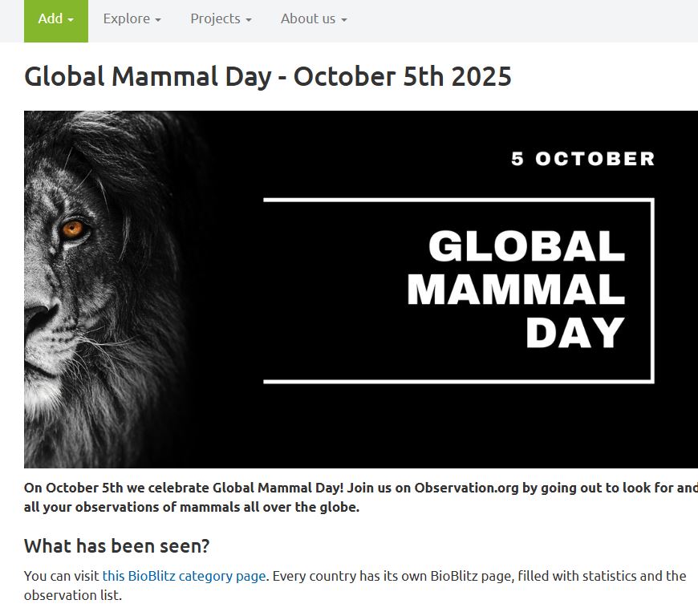The width and height of the screenshot is (698, 616).
Task: Click the caret arrow beside Add
Action: 71,20
